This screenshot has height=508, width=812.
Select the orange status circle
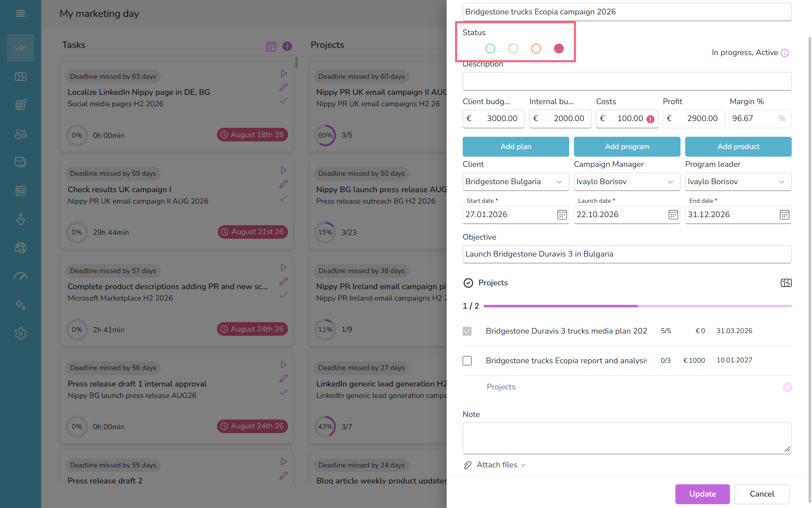536,49
